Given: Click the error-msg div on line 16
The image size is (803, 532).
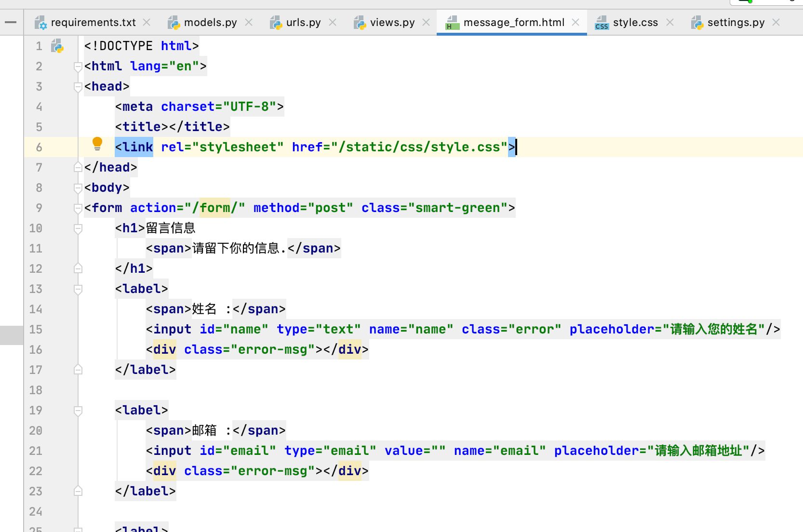Looking at the screenshot, I should [257, 349].
